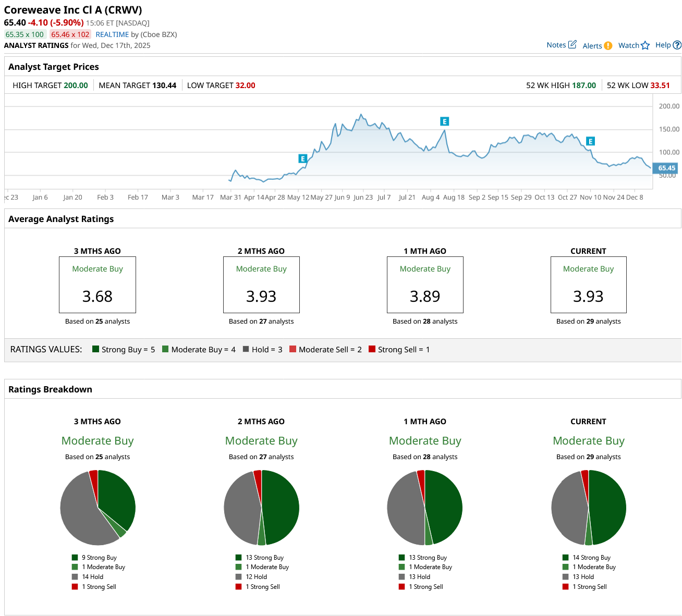Click the HIGH TARGET 200.00 value
The image size is (682, 616).
pyautogui.click(x=76, y=85)
